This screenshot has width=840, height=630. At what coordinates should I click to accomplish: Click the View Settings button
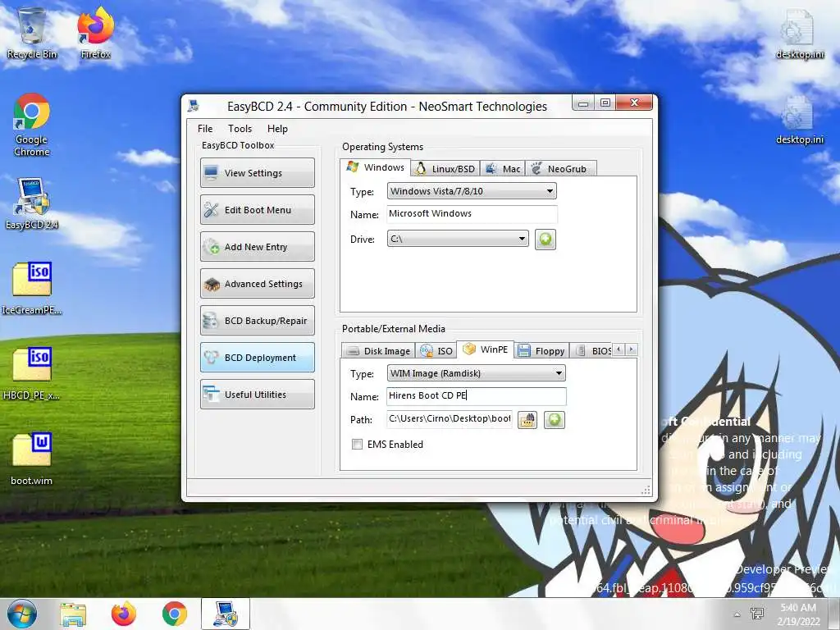257,172
